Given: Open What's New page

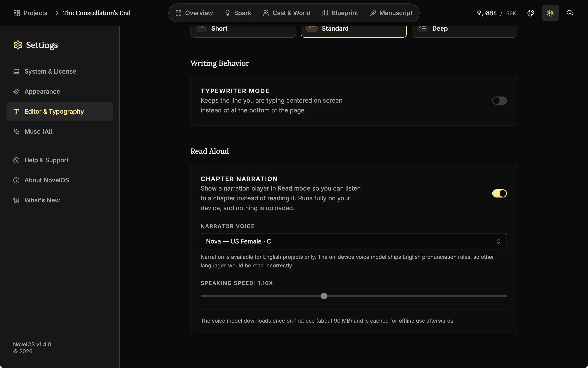Looking at the screenshot, I should point(60,200).
